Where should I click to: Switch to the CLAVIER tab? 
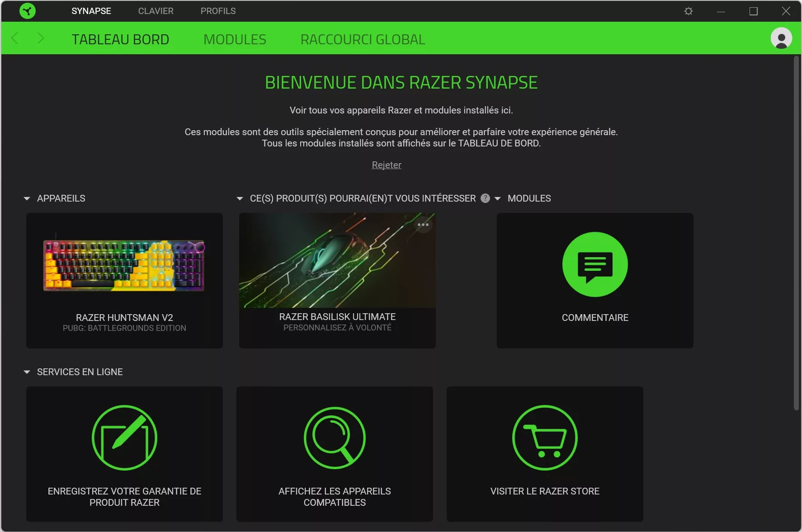(x=156, y=11)
